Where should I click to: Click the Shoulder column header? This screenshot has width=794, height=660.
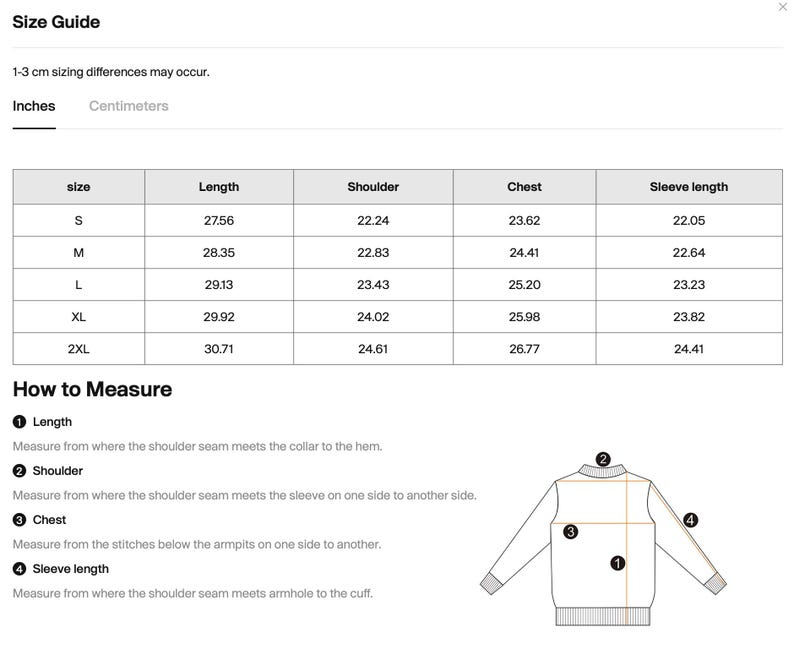point(373,187)
